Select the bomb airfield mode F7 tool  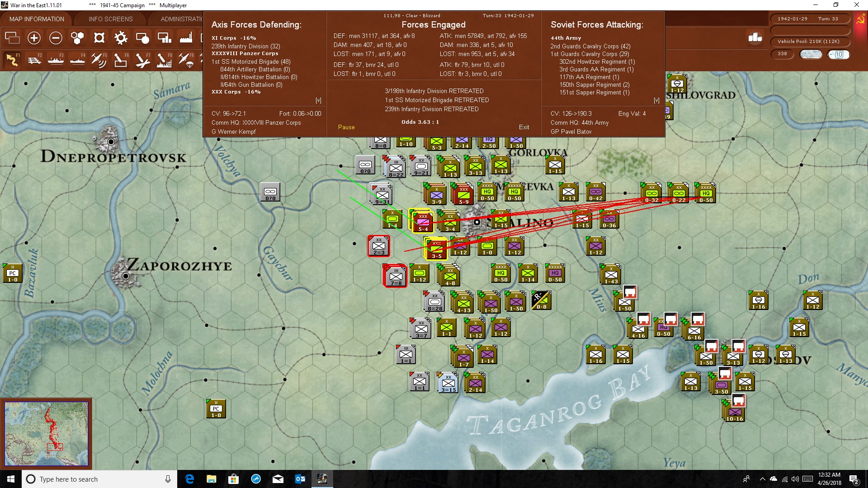tap(142, 60)
